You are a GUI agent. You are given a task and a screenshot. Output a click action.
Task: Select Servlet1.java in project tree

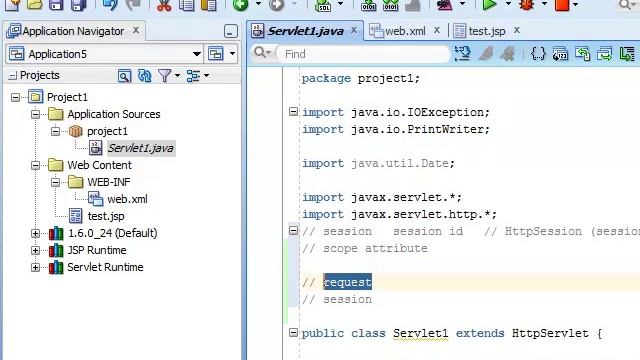point(141,148)
